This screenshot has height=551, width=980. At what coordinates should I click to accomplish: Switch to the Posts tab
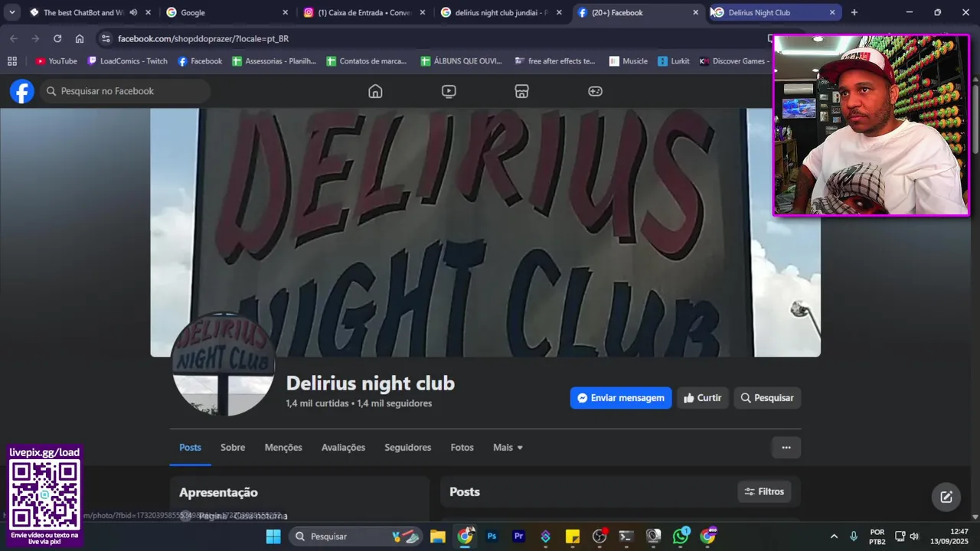pyautogui.click(x=190, y=448)
